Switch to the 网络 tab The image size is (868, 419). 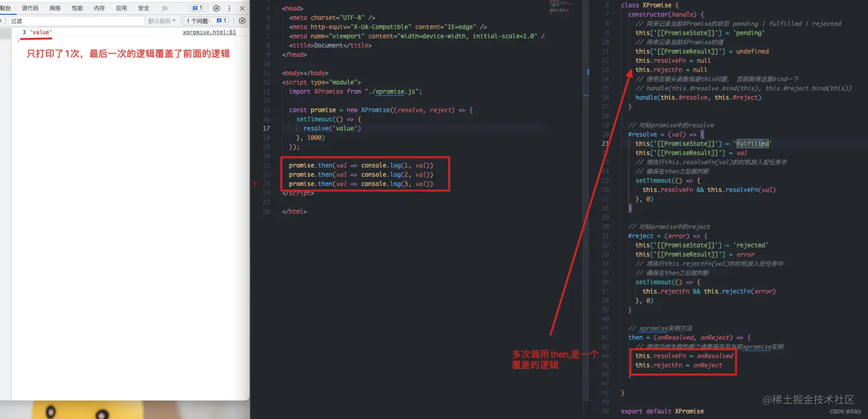click(55, 8)
